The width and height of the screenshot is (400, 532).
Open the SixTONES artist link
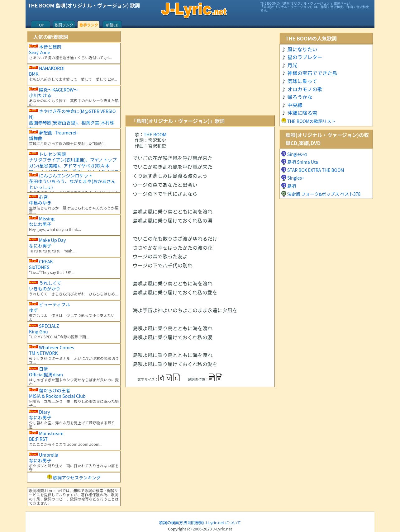pyautogui.click(x=39, y=267)
